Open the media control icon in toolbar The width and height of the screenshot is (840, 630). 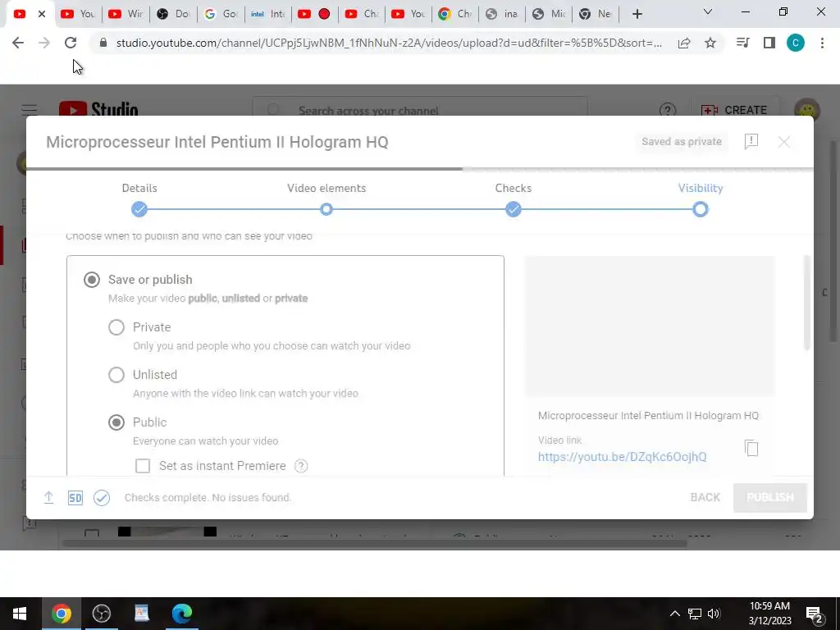743,43
